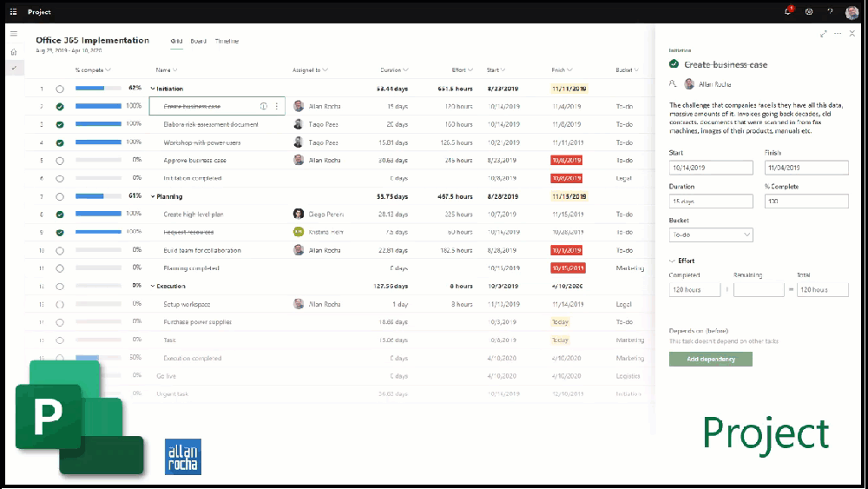Click the assign person icon in details pane
The width and height of the screenshot is (868, 489).
674,84
